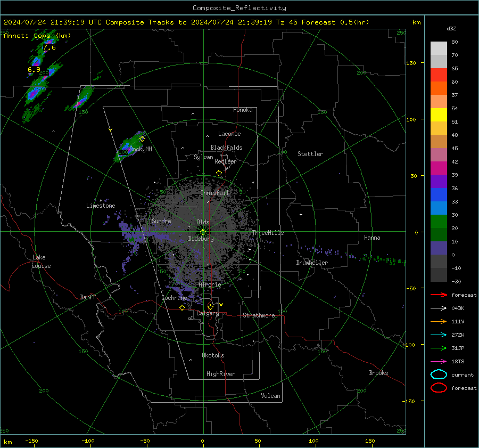Click the cyan current ellipse legend icon
479x448 pixels.
pyautogui.click(x=439, y=374)
